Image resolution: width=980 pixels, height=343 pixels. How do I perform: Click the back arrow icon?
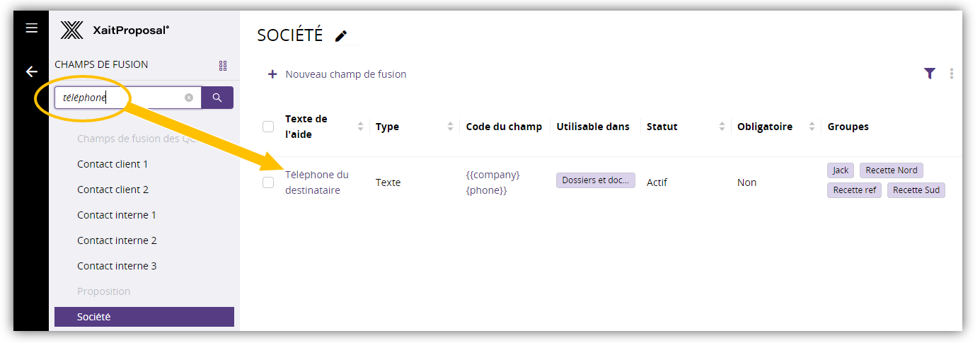[31, 71]
